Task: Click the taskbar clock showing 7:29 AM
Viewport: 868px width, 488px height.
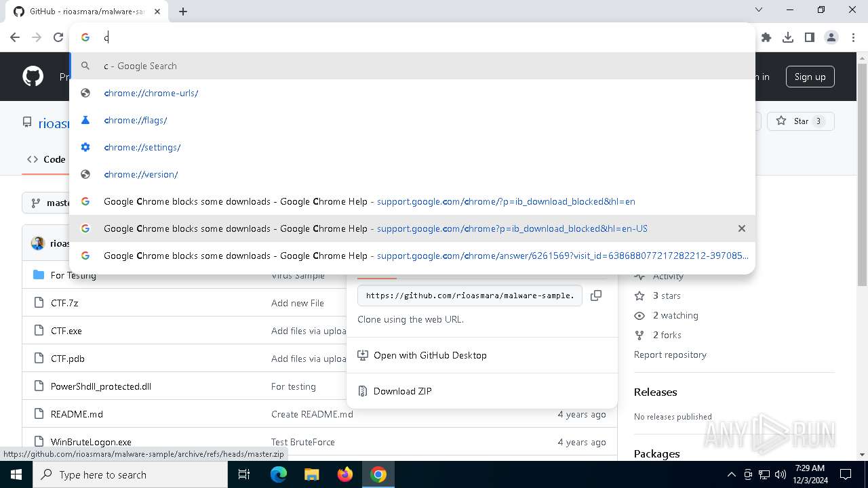Action: 810,474
